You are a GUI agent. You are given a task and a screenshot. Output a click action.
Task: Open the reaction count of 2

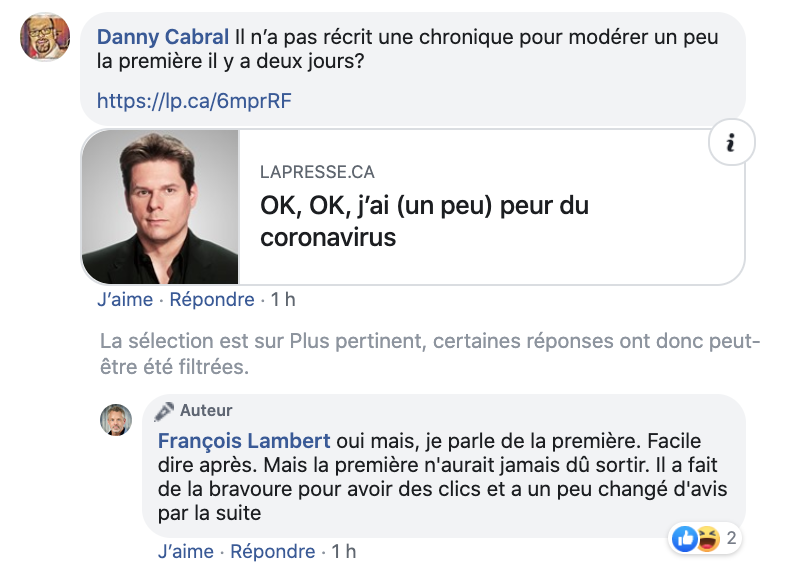tap(731, 538)
